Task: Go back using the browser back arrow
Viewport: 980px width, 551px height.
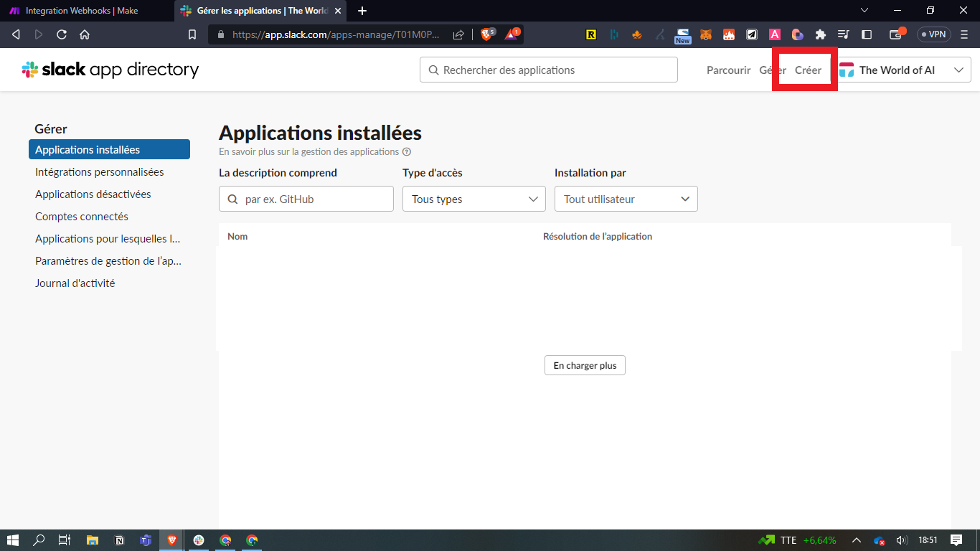Action: 16,34
